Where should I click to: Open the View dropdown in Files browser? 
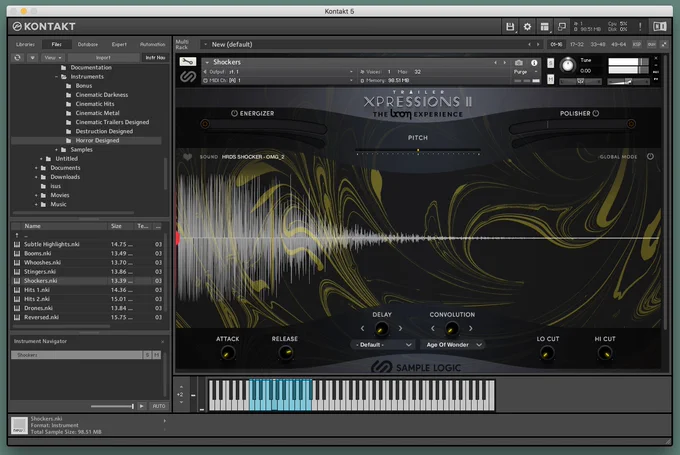[x=53, y=57]
